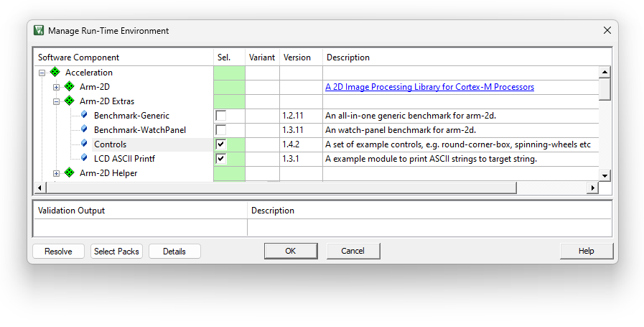Uncheck the Controls component checkbox
Viewport: 644px width, 327px height.
221,144
